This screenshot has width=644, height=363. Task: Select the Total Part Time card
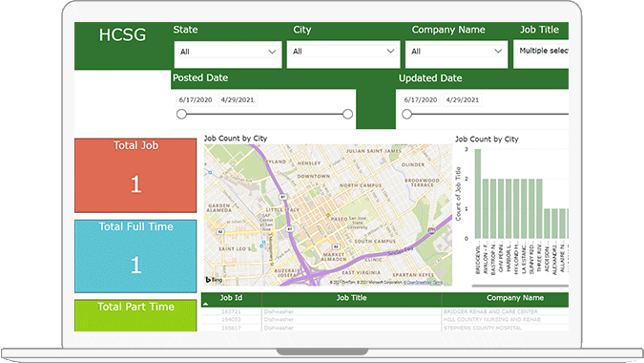(x=135, y=316)
